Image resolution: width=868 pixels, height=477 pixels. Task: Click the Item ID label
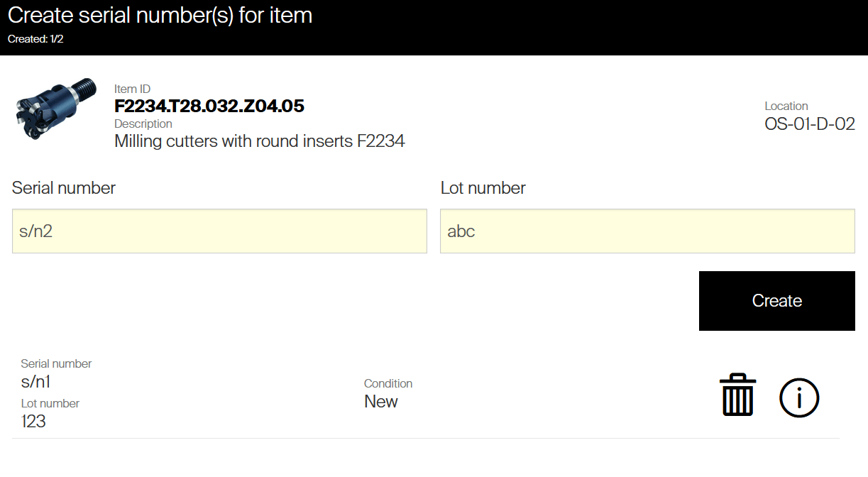tap(132, 89)
